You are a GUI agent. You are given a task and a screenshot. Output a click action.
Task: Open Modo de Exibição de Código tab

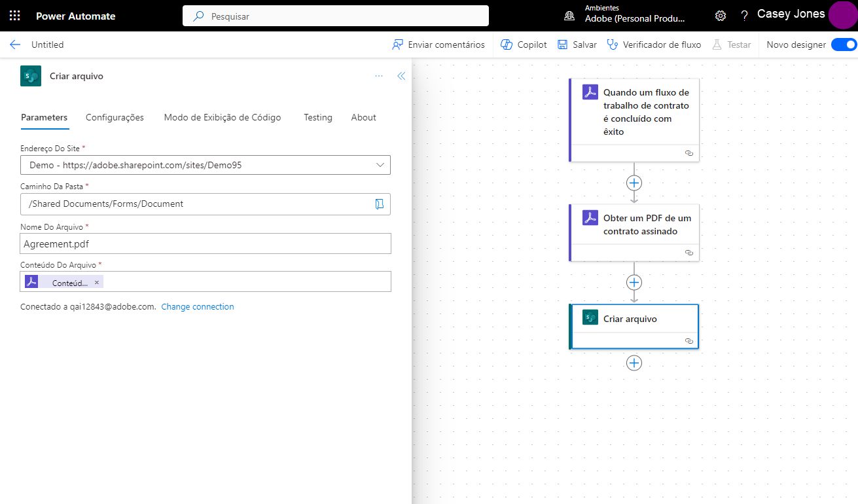coord(223,117)
